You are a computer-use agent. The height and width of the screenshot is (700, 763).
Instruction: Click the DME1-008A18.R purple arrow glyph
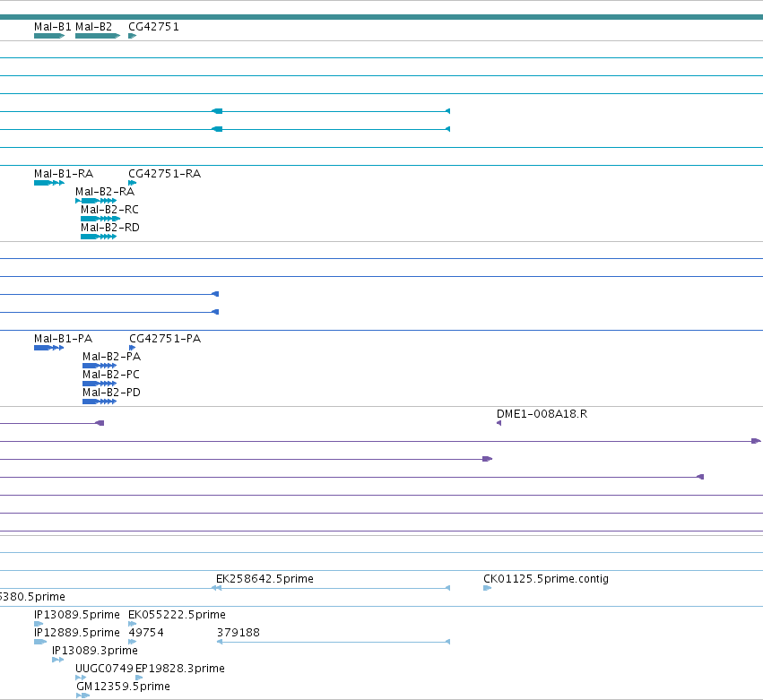(x=499, y=423)
